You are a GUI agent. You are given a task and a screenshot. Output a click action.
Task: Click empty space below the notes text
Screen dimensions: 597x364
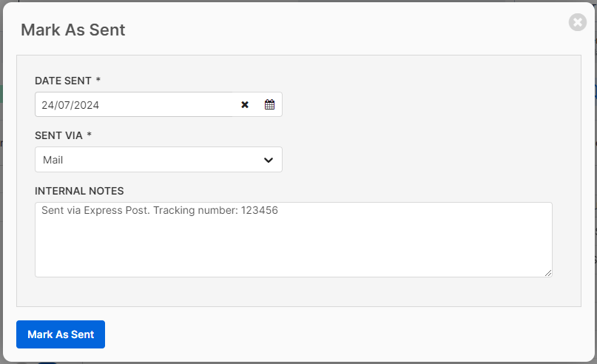pos(293,252)
